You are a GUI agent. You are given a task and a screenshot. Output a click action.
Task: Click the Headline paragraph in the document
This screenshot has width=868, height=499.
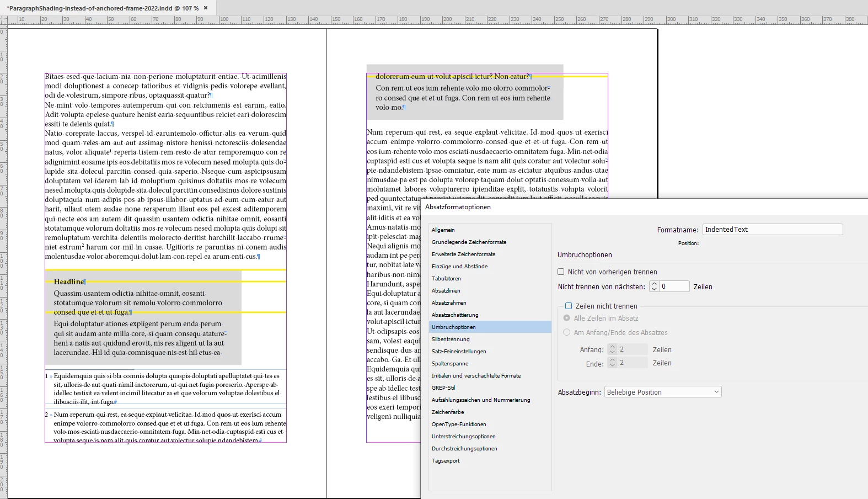[70, 282]
